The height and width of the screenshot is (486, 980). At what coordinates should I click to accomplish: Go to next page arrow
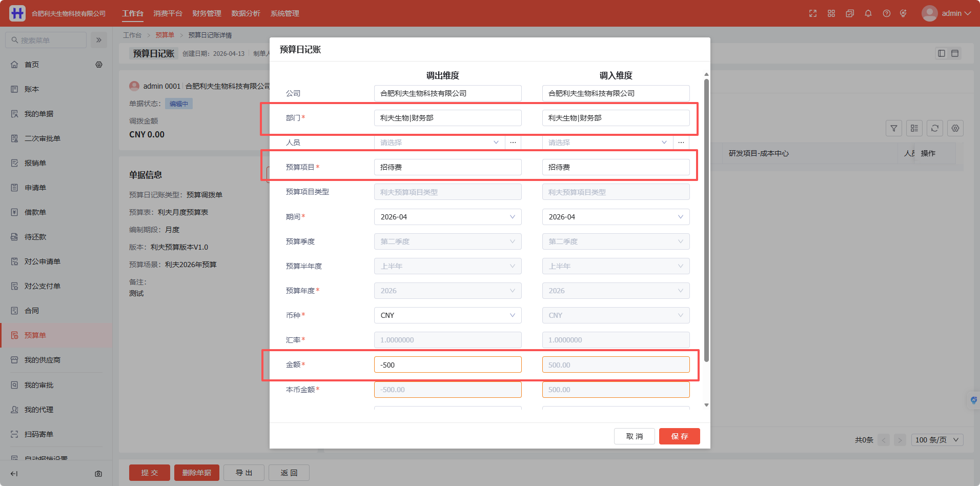click(x=900, y=440)
